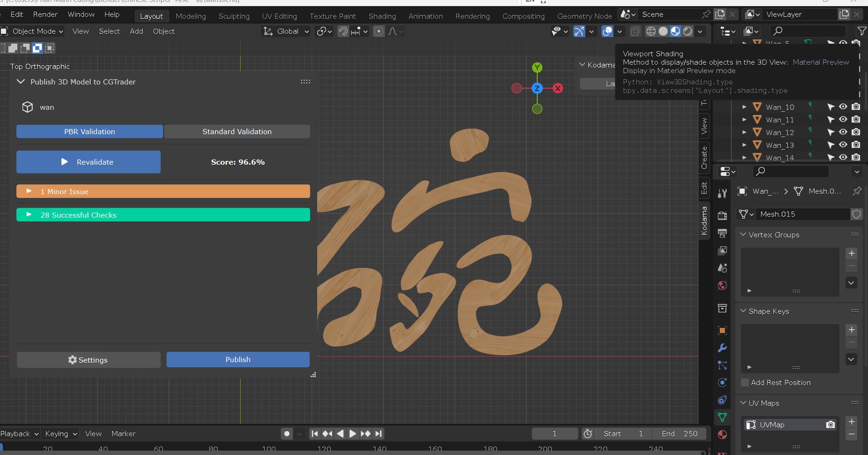Switch to the UV Editing workspace tab
Image resolution: width=868 pixels, height=455 pixels.
(280, 16)
